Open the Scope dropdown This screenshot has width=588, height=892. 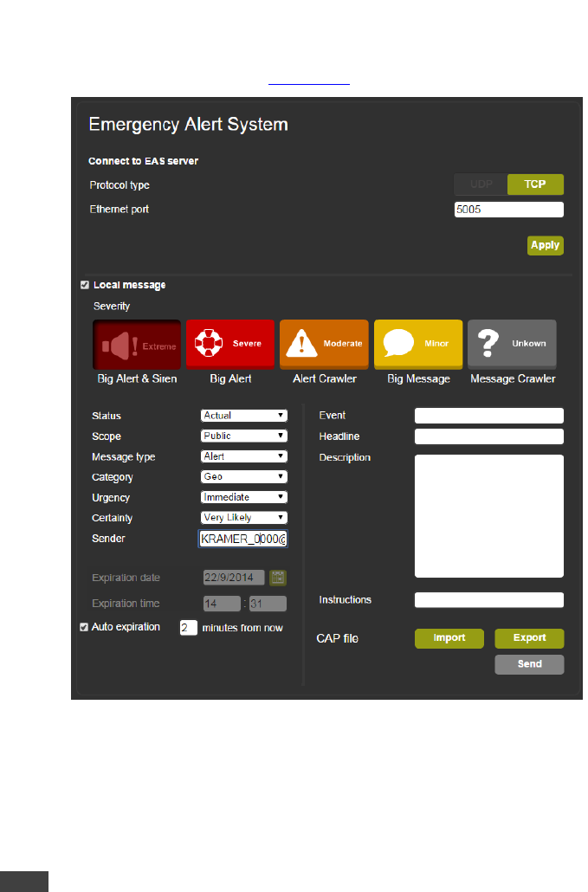tap(244, 436)
